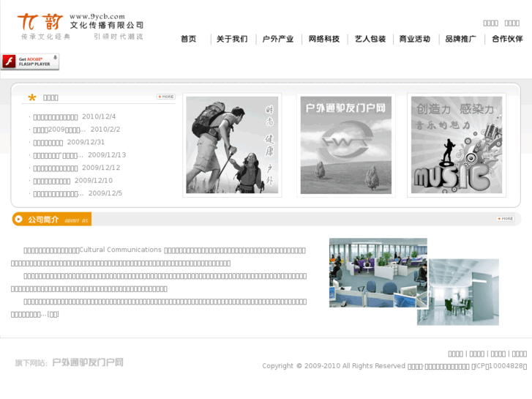Open the 首页 menu item
Image resolution: width=532 pixels, height=399 pixels.
(189, 39)
